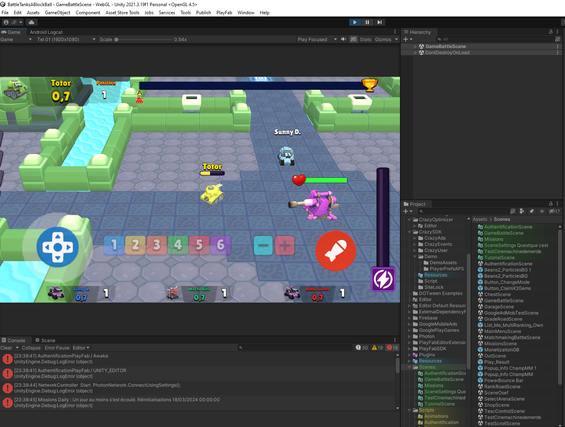Collapse the CrazySDK folder

click(x=409, y=232)
